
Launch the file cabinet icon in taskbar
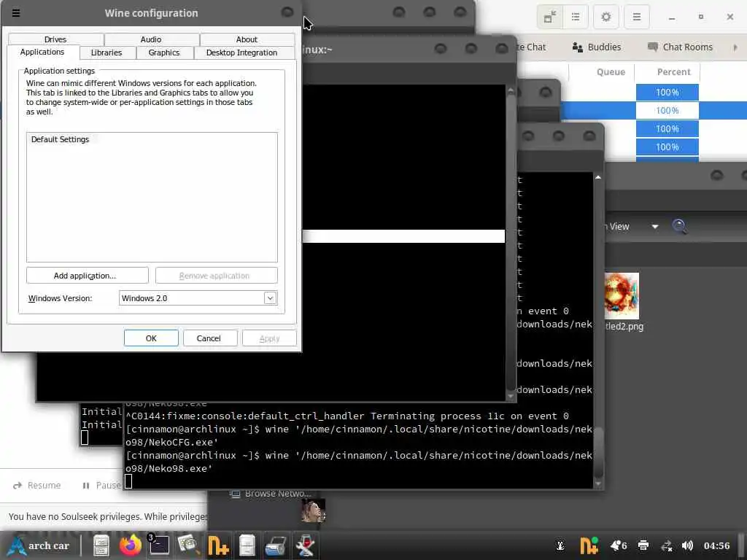tap(101, 545)
